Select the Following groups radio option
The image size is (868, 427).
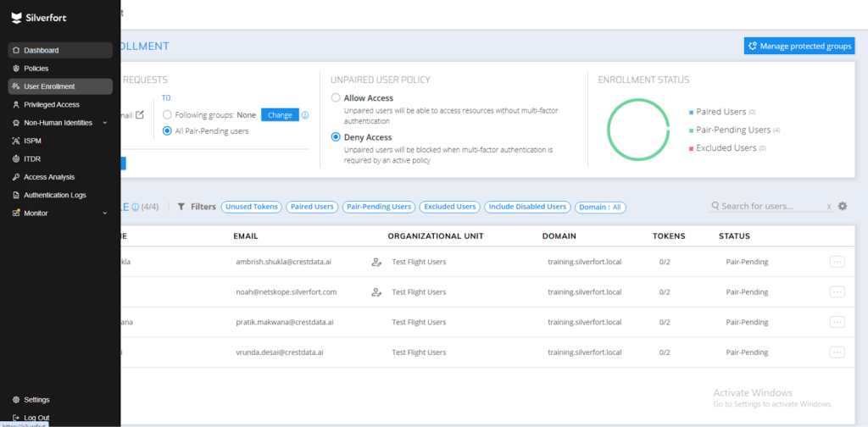point(167,115)
